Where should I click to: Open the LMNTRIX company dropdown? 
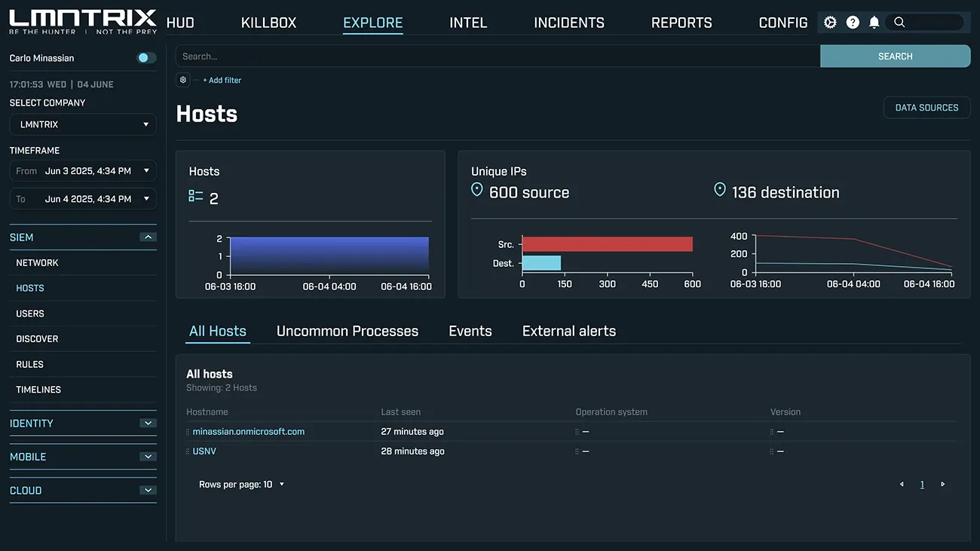point(83,124)
